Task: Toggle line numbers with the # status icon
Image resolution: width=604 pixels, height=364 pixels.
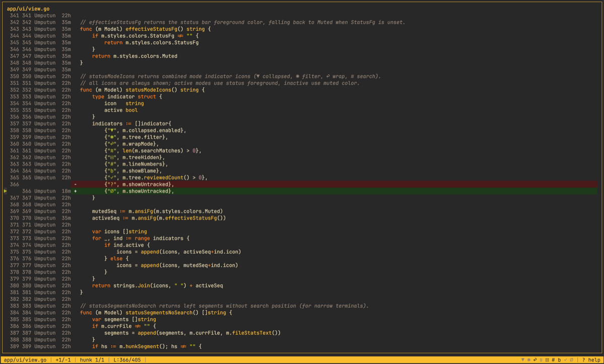Action: point(553,360)
